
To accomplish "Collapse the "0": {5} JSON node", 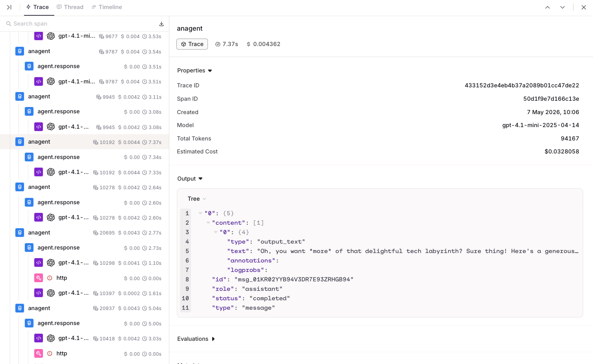I will tap(200, 213).
